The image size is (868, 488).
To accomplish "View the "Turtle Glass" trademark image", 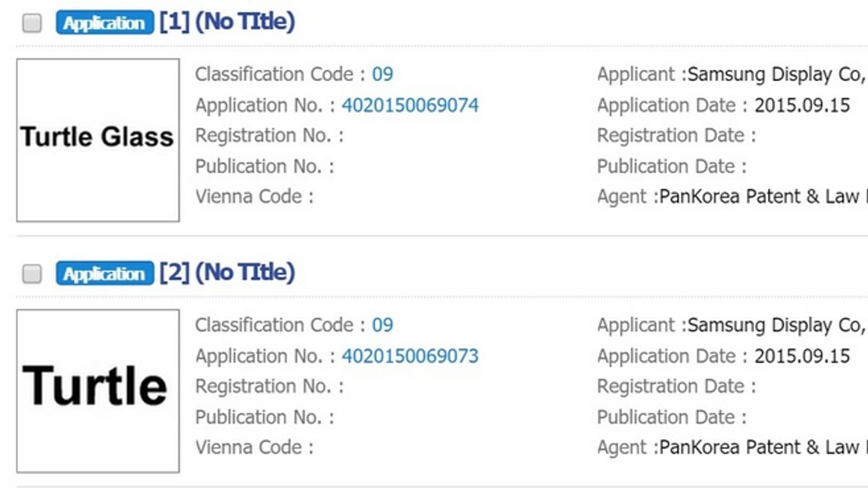I will 98,140.
